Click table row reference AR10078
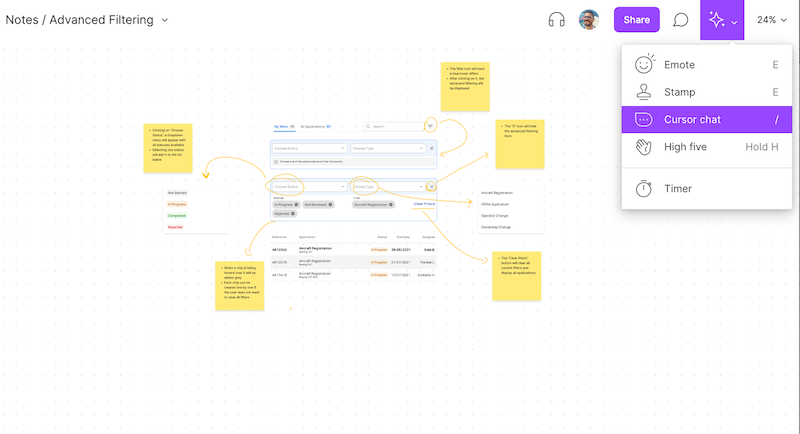800x434 pixels. click(279, 262)
